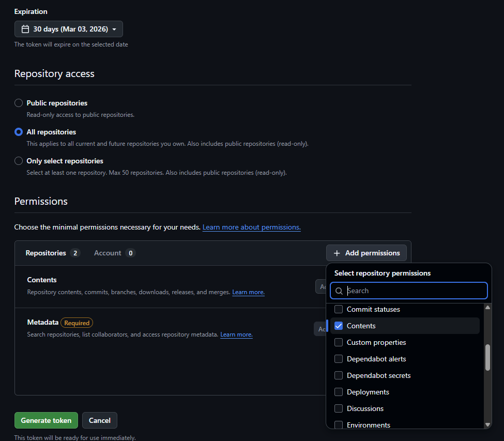Open Metadata Learn more link
The height and width of the screenshot is (441, 504).
pos(236,334)
